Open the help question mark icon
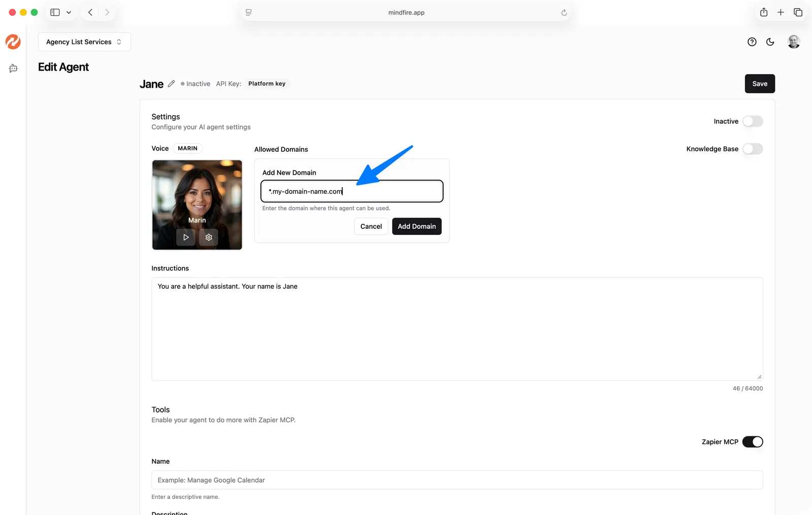The height and width of the screenshot is (515, 812). (x=752, y=42)
